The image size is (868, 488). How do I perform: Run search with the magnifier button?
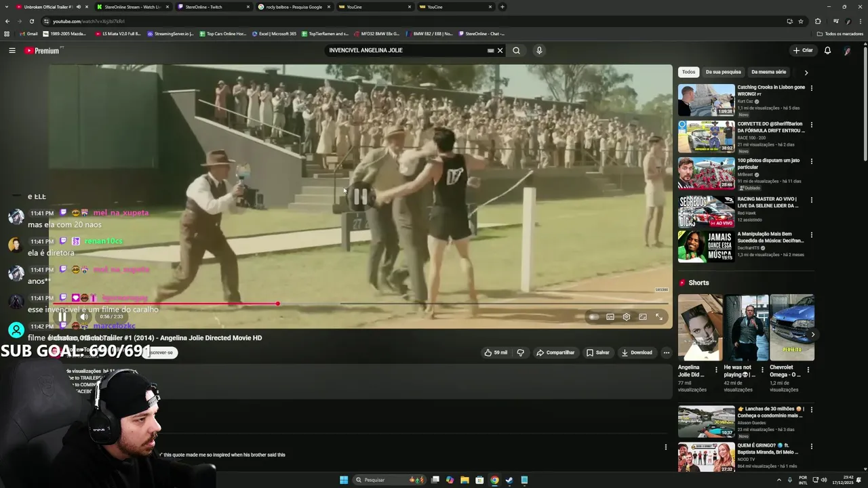pyautogui.click(x=516, y=50)
